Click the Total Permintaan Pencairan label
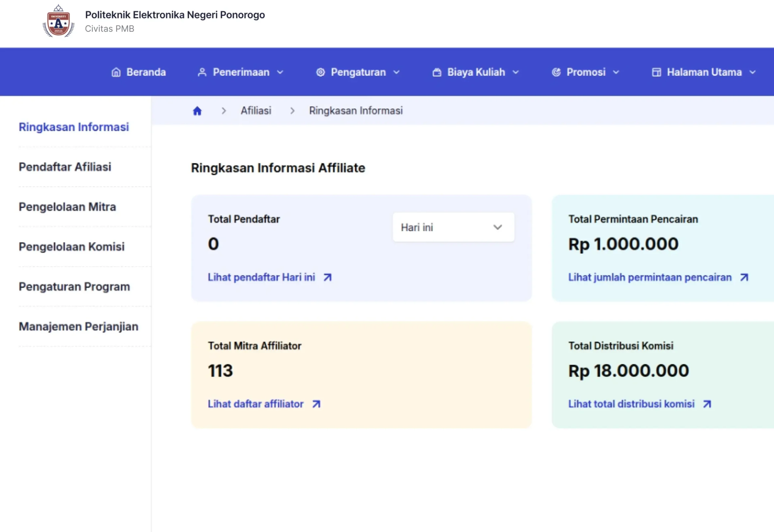Image resolution: width=774 pixels, height=532 pixels. [x=633, y=219]
